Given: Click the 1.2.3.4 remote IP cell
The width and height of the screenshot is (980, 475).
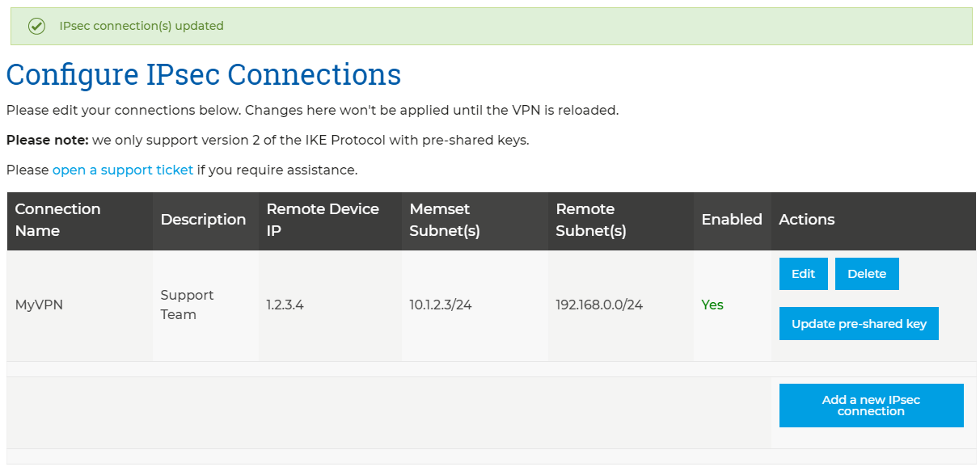Looking at the screenshot, I should (x=330, y=305).
